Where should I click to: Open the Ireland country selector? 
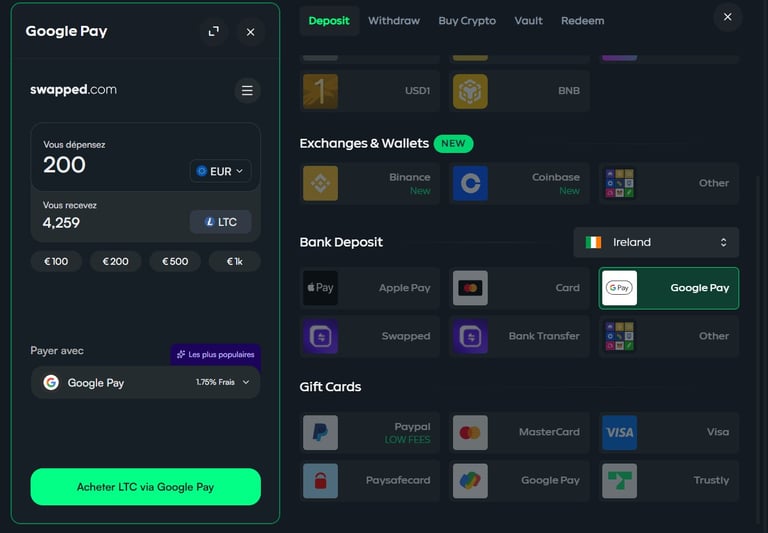click(x=656, y=242)
